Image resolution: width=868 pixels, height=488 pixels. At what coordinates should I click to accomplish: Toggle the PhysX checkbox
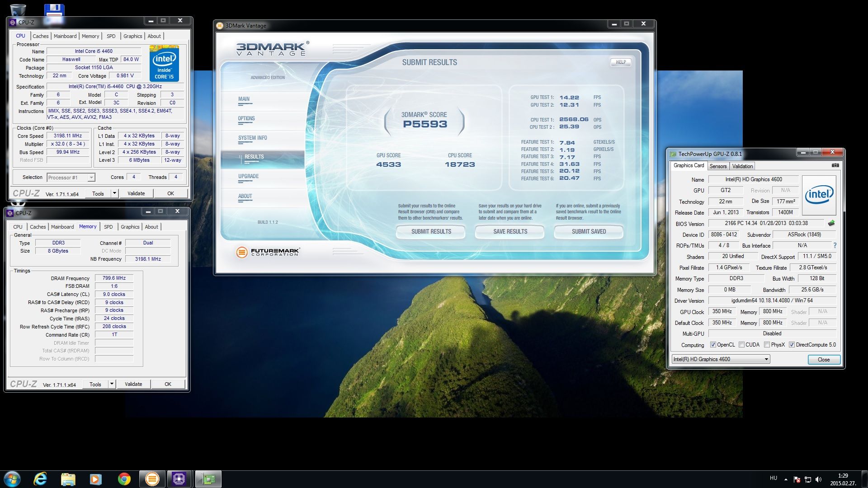[x=767, y=345]
